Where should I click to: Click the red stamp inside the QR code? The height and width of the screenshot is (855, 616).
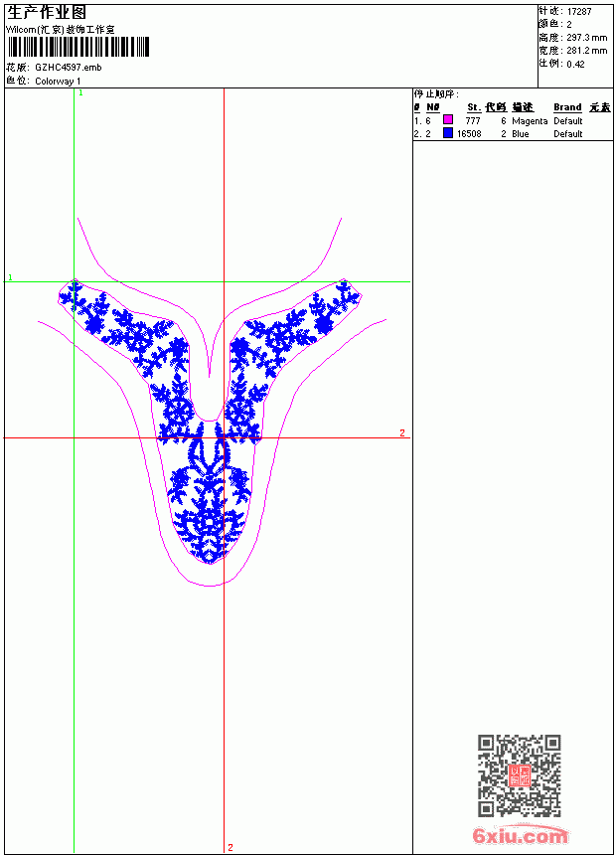(520, 775)
